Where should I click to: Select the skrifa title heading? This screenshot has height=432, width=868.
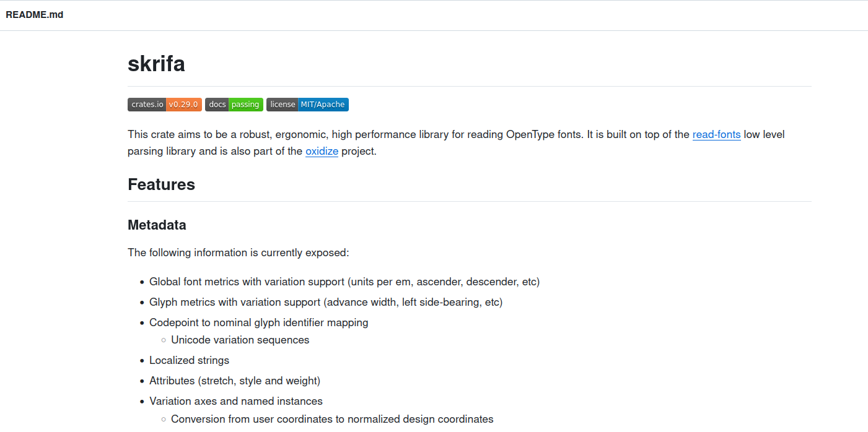[x=156, y=63]
